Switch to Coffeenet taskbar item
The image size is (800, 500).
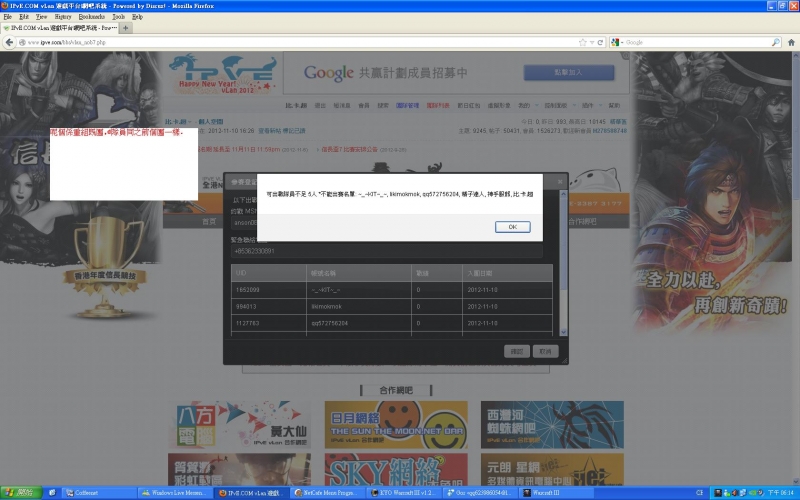99,493
